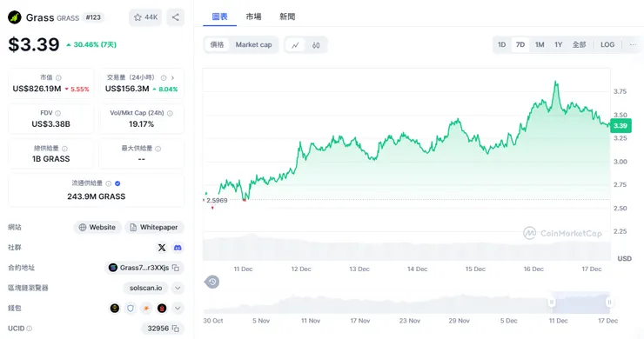
Task: Switch to candlestick chart view
Action: click(x=315, y=45)
